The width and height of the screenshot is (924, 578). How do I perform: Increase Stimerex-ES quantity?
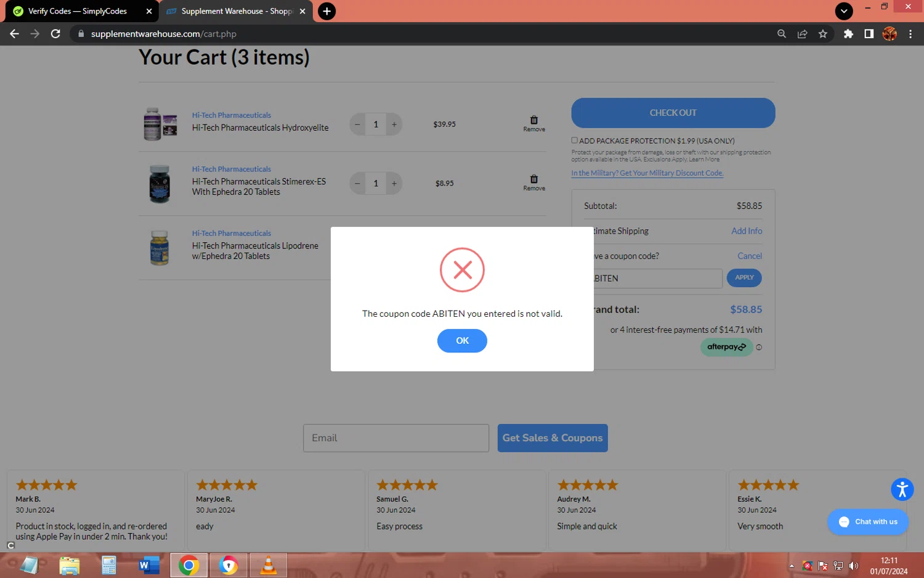click(x=394, y=184)
